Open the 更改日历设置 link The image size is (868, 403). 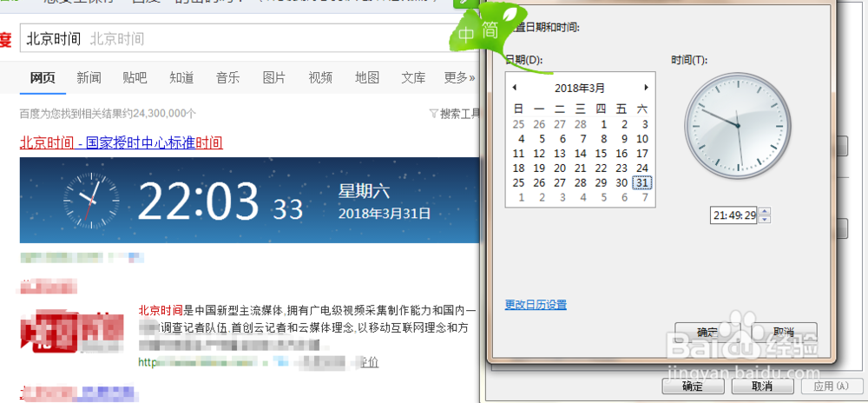(x=536, y=305)
